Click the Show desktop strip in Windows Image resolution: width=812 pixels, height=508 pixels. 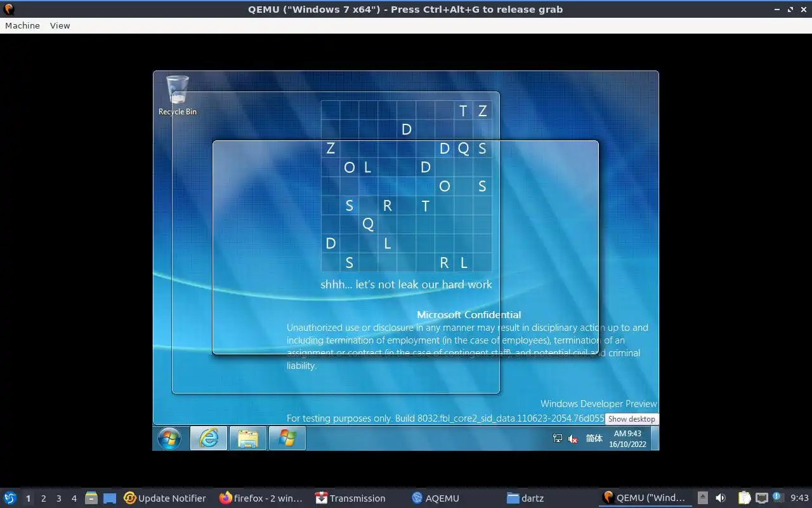(655, 438)
